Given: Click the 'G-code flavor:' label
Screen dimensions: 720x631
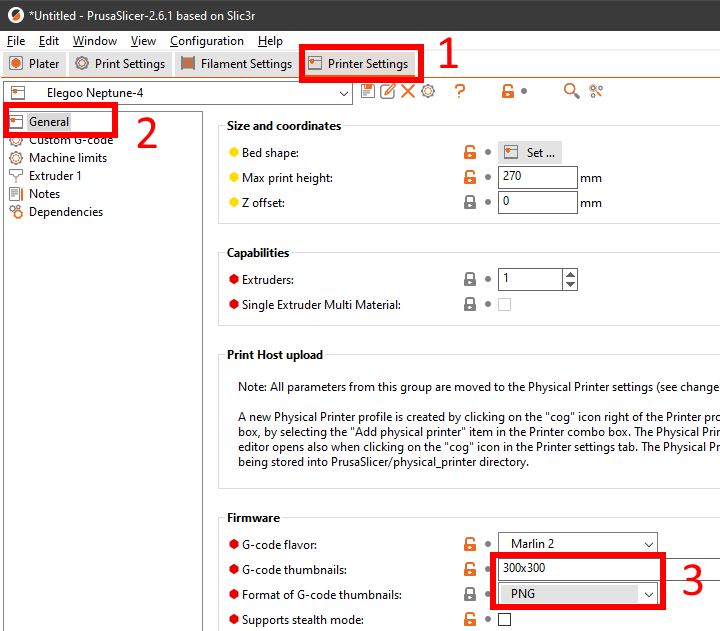Looking at the screenshot, I should pos(279,545).
